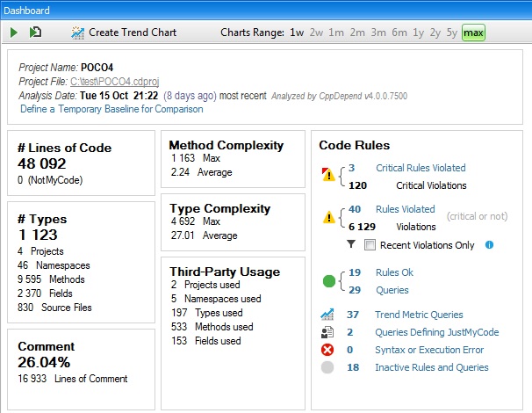Open Inactive Rules and Queries link

click(x=431, y=367)
